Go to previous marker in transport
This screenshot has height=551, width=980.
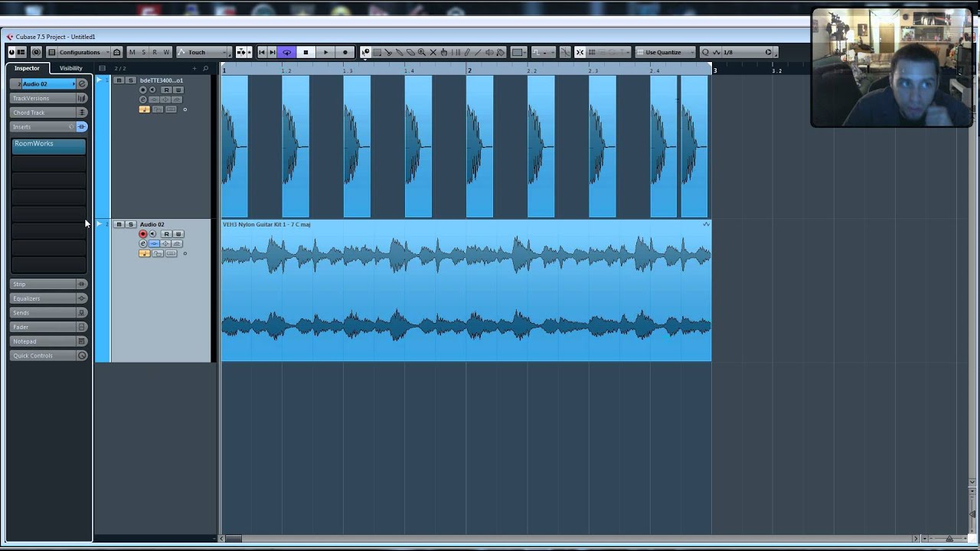point(262,52)
